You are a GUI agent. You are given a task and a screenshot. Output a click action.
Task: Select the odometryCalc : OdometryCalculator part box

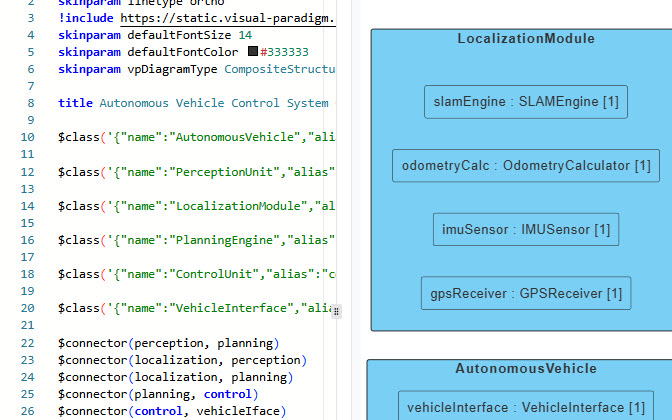click(526, 166)
